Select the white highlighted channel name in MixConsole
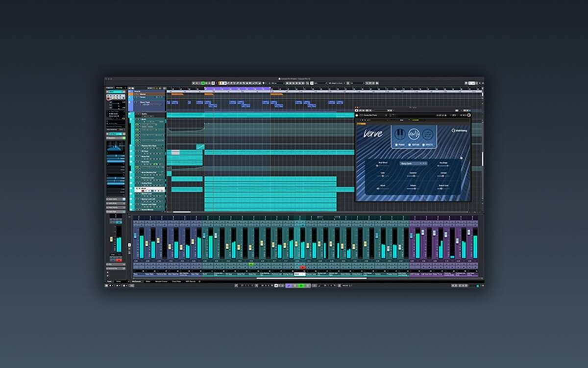Viewport: 588px width, 368px height. tap(299, 274)
